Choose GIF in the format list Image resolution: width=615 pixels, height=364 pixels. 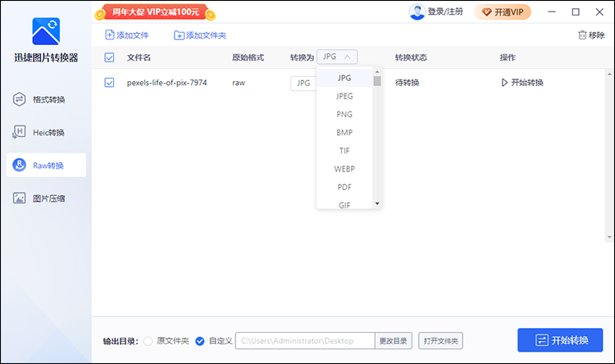click(344, 204)
